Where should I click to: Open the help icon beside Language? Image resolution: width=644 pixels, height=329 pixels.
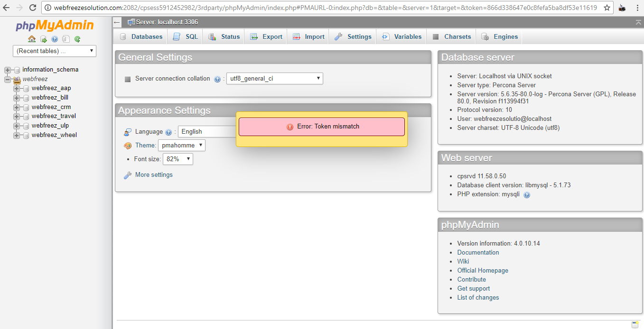168,132
